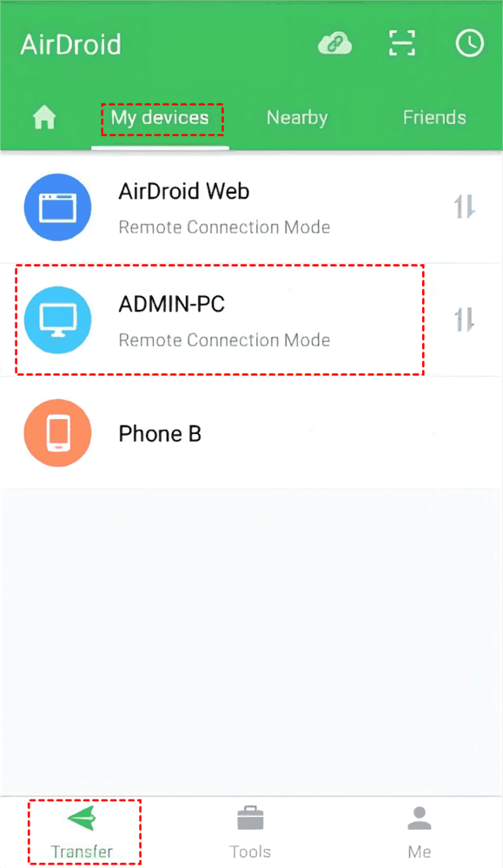Click the AirDroid title text
Viewport: 503px width, 868px height.
click(70, 44)
